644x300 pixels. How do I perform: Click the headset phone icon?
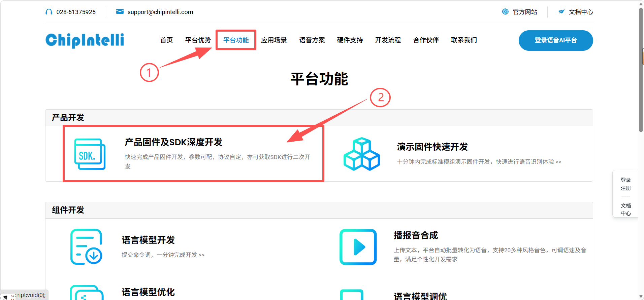[49, 12]
